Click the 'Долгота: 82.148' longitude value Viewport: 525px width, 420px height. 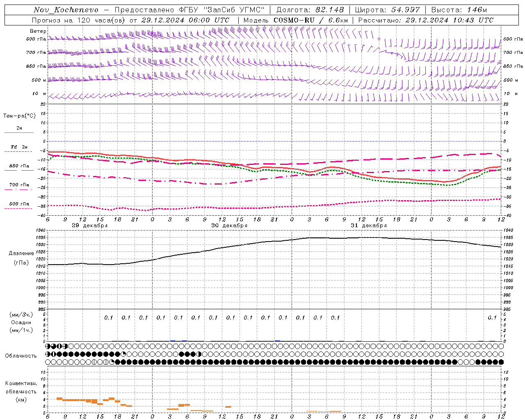[x=310, y=10]
